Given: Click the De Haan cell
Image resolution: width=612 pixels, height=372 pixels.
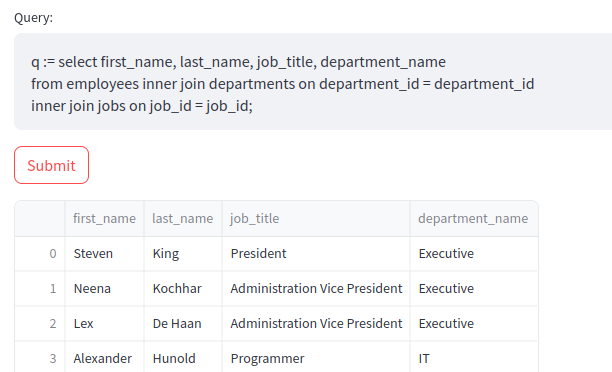Looking at the screenshot, I should tap(183, 324).
